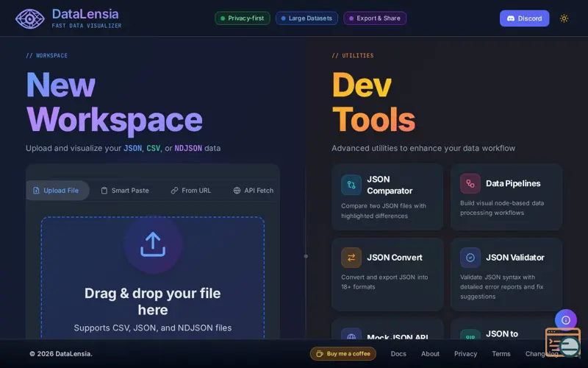Toggle light theme with sun icon
Viewport: 588px width, 368px height.
tap(564, 18)
